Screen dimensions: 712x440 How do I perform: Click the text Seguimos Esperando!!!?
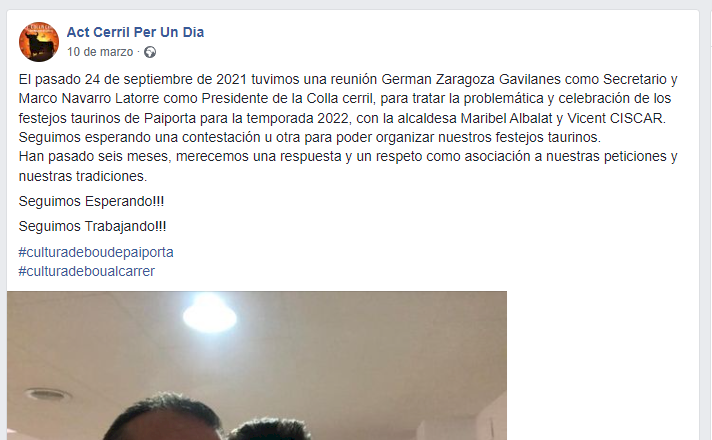[x=91, y=201]
